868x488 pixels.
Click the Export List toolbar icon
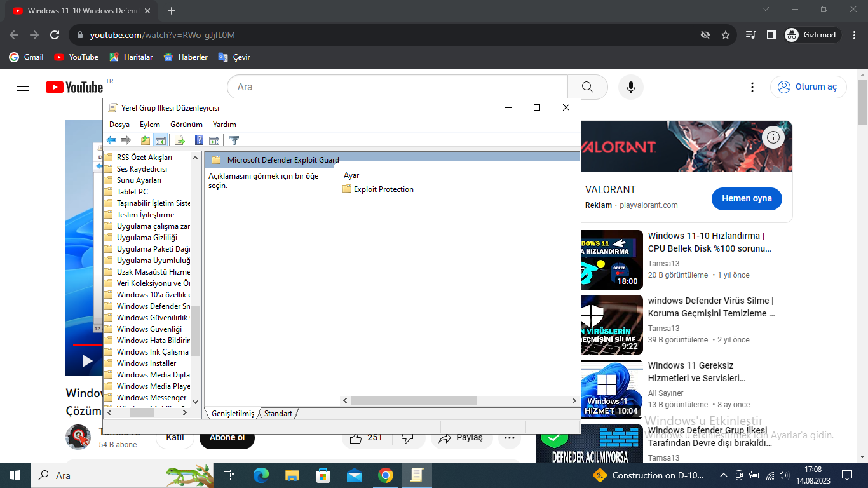point(180,140)
